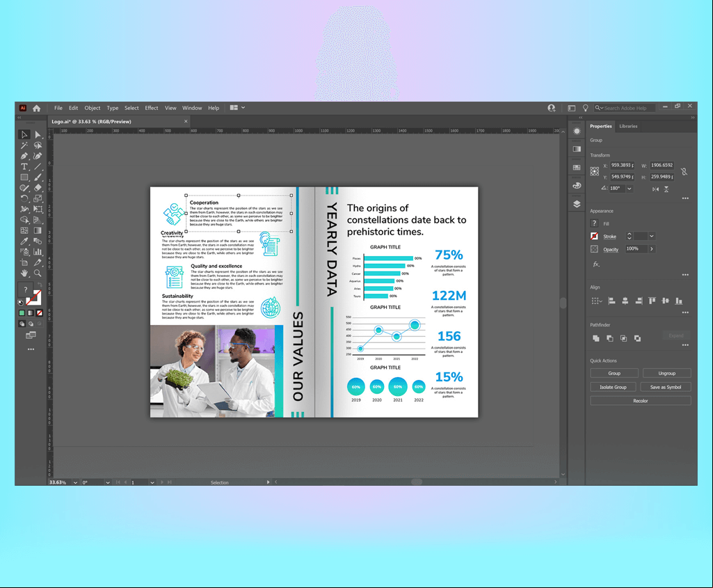Open the Stroke settings link
Viewport: 713px width, 588px height.
(609, 237)
